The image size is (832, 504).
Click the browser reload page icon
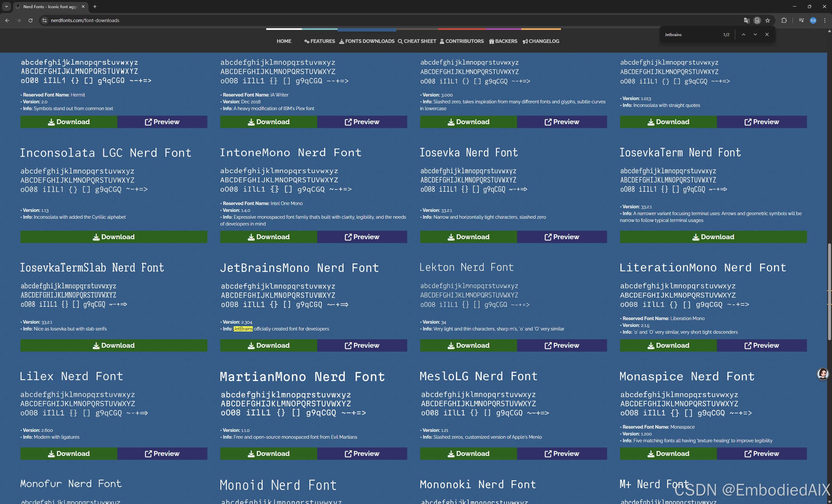31,20
